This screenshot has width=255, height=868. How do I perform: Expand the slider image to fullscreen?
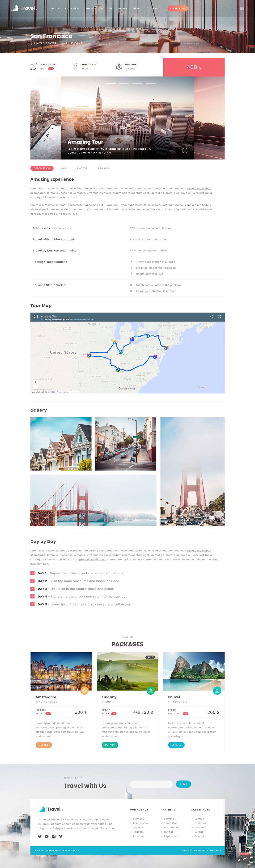pos(185,151)
